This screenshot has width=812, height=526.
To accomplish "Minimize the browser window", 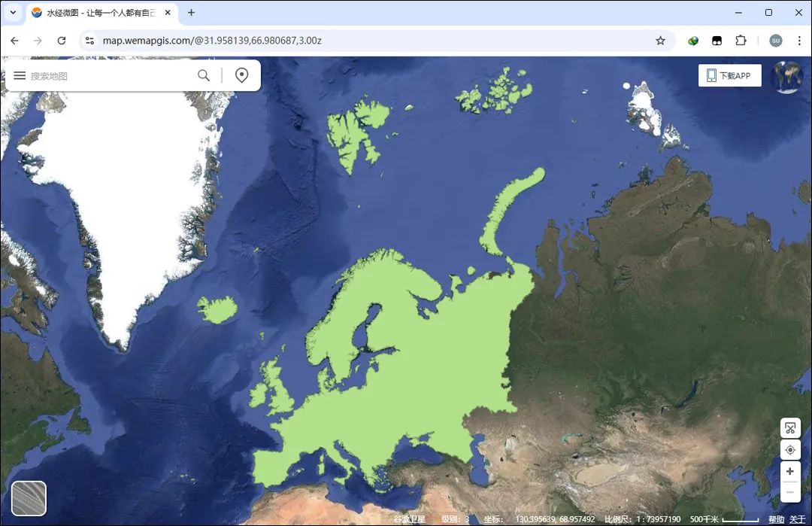I will [738, 13].
